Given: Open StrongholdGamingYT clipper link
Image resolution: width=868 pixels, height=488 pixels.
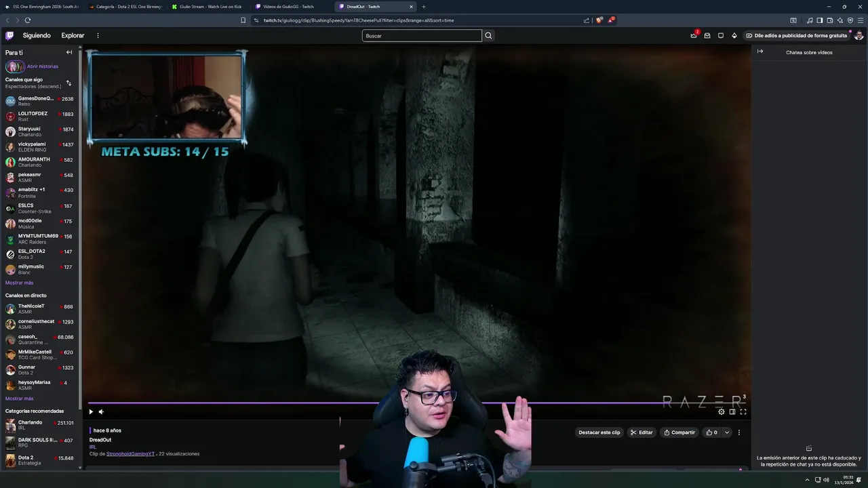Looking at the screenshot, I should click(130, 453).
